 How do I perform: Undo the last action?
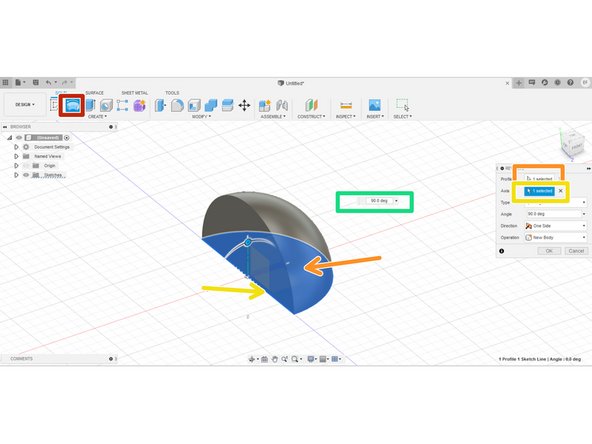coord(48,82)
